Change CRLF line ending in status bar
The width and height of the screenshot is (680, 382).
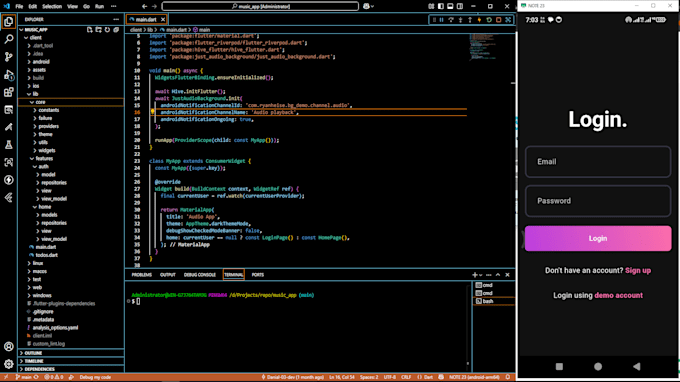pyautogui.click(x=406, y=377)
